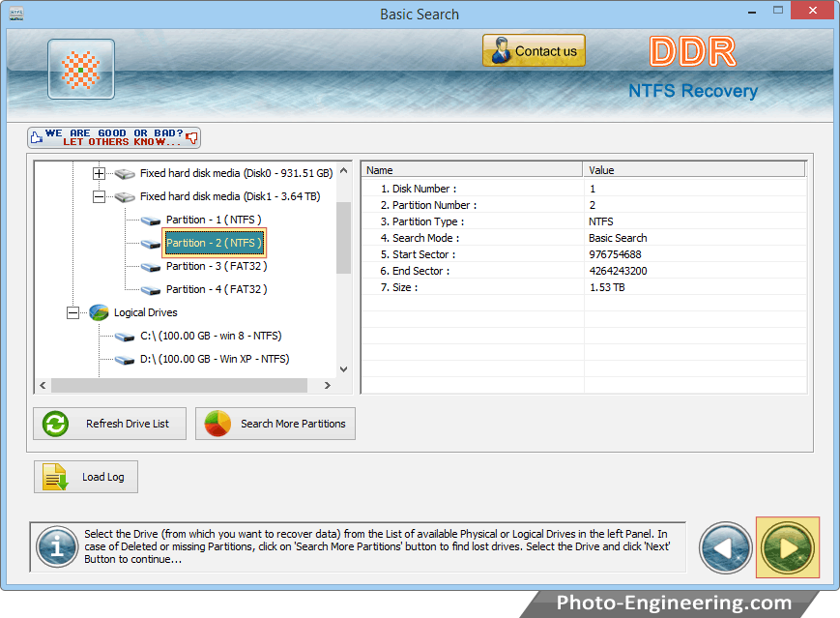Minimize the Basic Search window
The image size is (840, 618).
pos(752,12)
